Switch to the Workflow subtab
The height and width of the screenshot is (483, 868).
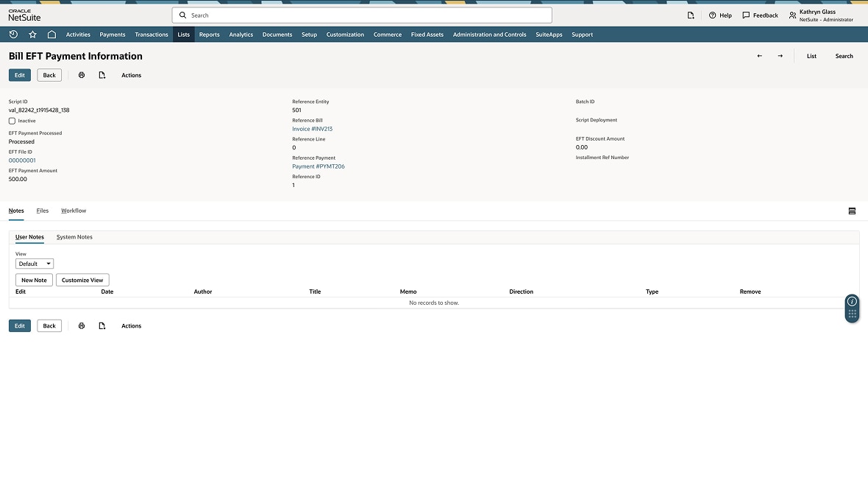pyautogui.click(x=74, y=211)
